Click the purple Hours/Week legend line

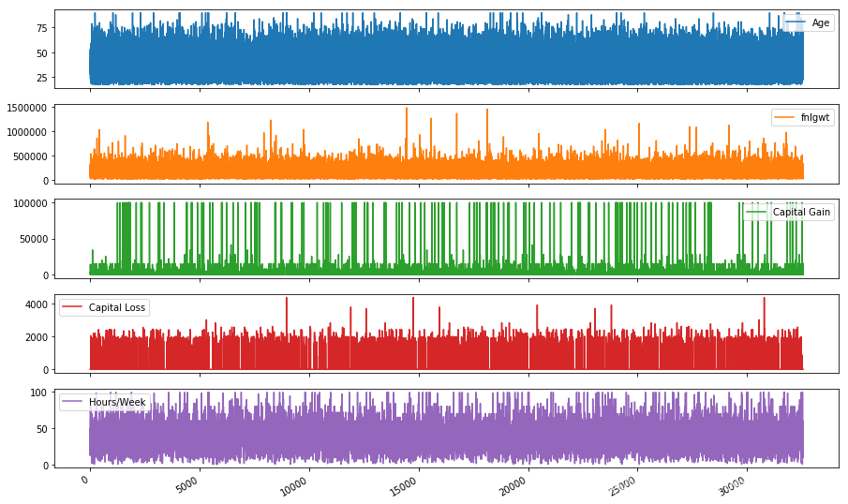(72, 402)
